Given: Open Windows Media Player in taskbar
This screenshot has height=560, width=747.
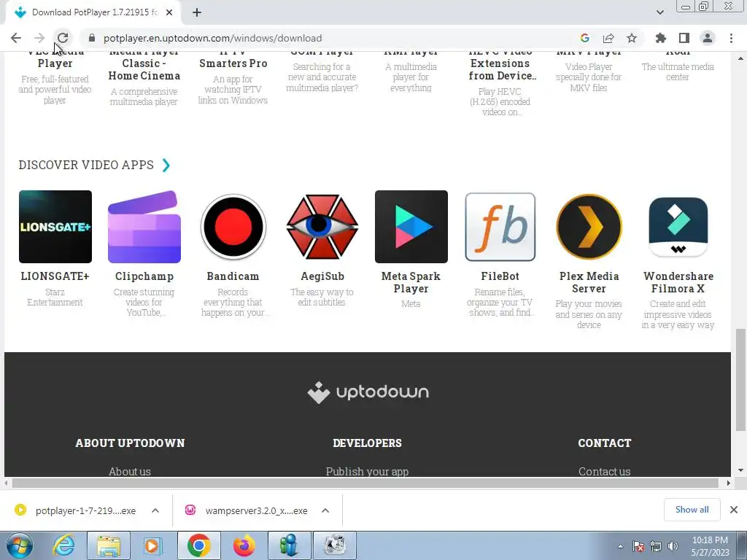Looking at the screenshot, I should click(x=153, y=545).
